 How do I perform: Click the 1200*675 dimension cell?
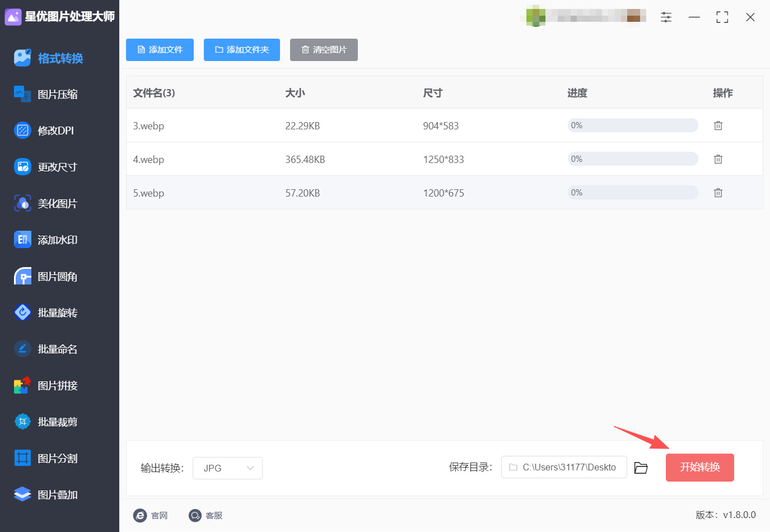point(444,193)
